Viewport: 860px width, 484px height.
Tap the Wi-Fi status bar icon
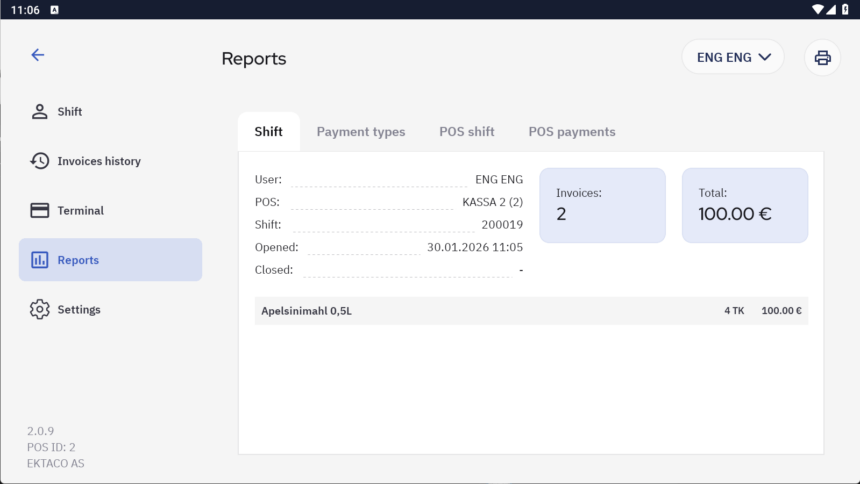(818, 9)
